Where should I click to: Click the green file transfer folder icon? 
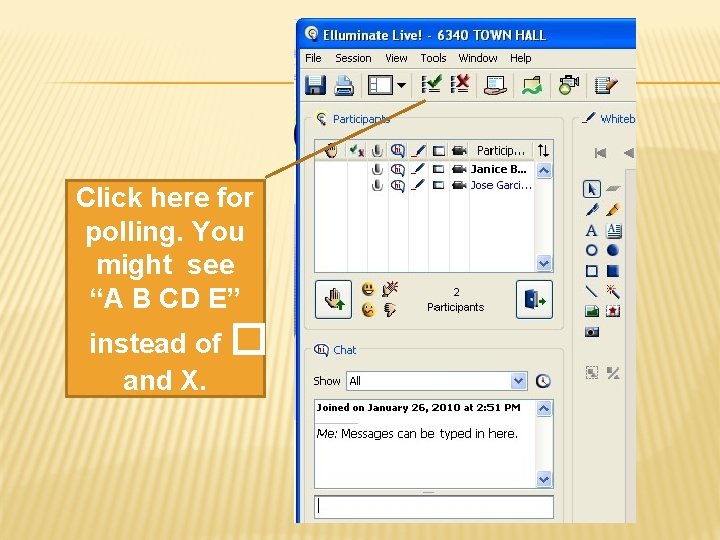[532, 85]
